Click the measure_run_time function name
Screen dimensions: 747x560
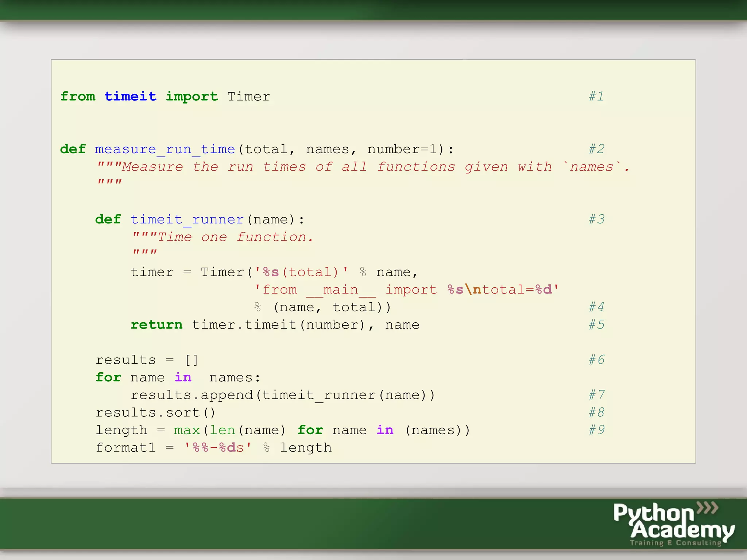(x=165, y=149)
